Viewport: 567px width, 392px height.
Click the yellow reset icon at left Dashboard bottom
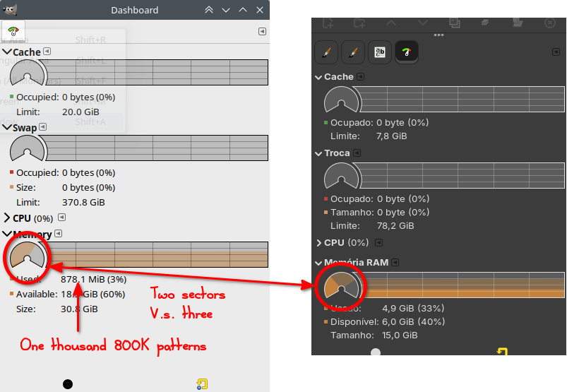pyautogui.click(x=202, y=384)
